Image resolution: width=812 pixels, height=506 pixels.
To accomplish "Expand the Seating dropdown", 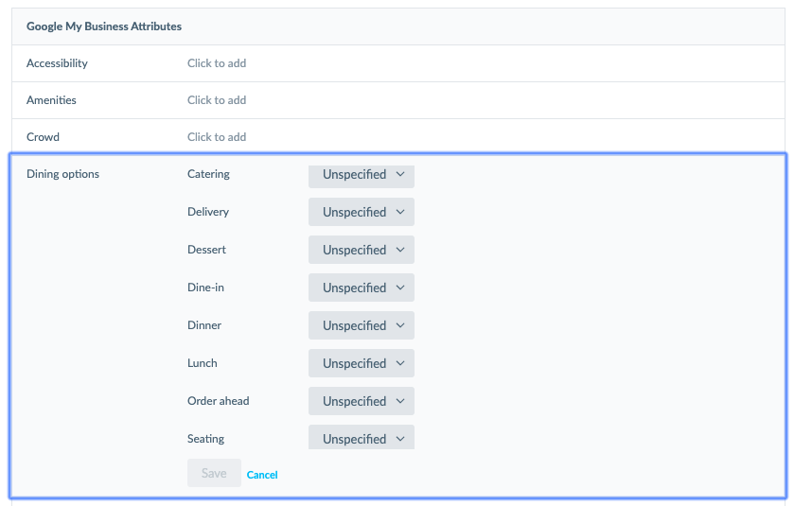I will click(x=361, y=438).
